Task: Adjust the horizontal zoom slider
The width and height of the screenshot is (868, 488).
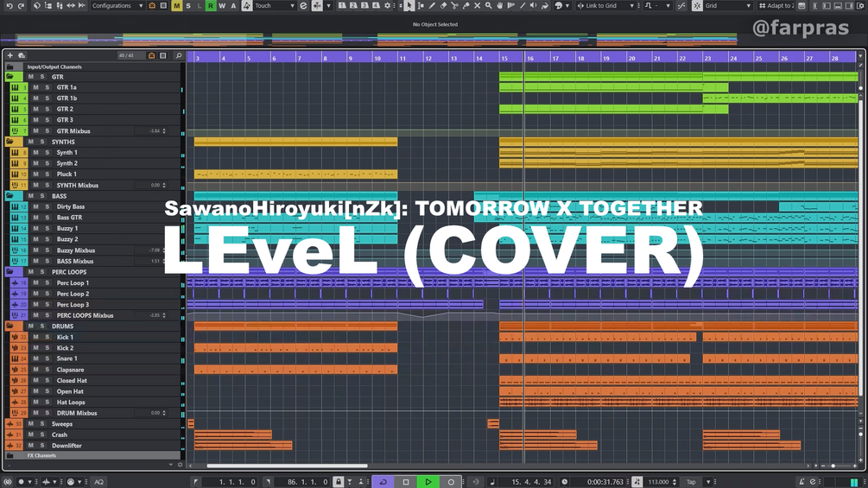Action: (833, 466)
